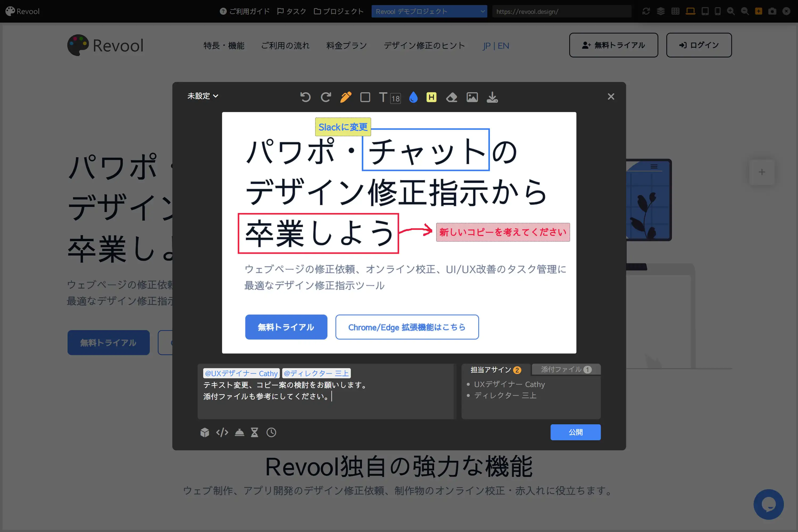Click the hourglass icon
Screen dimensions: 798x532
(255, 432)
